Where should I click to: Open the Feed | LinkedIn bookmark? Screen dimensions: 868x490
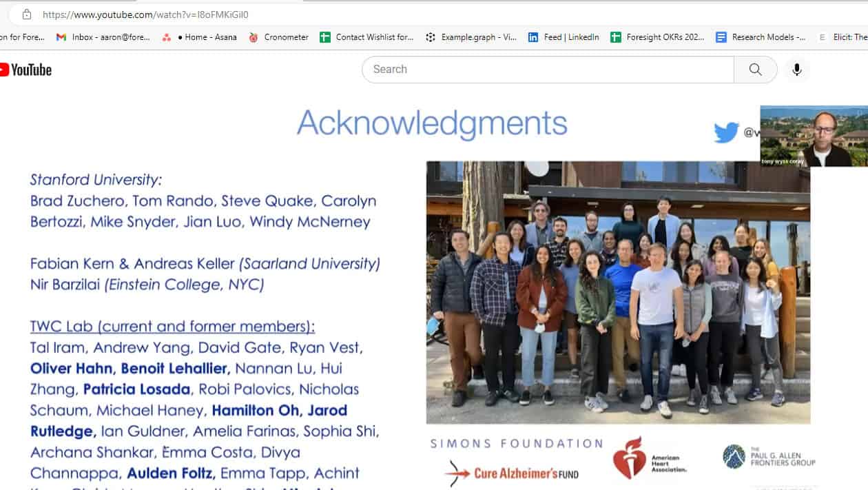tap(564, 37)
